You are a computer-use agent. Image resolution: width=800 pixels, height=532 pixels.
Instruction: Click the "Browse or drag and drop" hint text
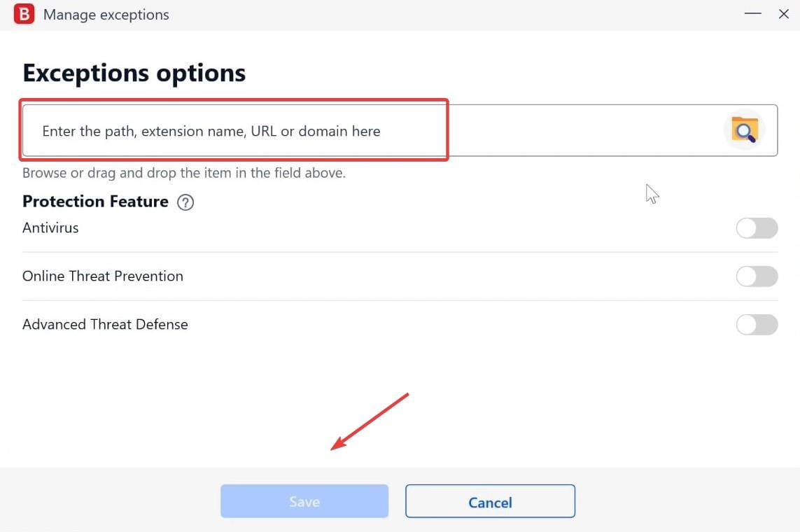point(183,173)
